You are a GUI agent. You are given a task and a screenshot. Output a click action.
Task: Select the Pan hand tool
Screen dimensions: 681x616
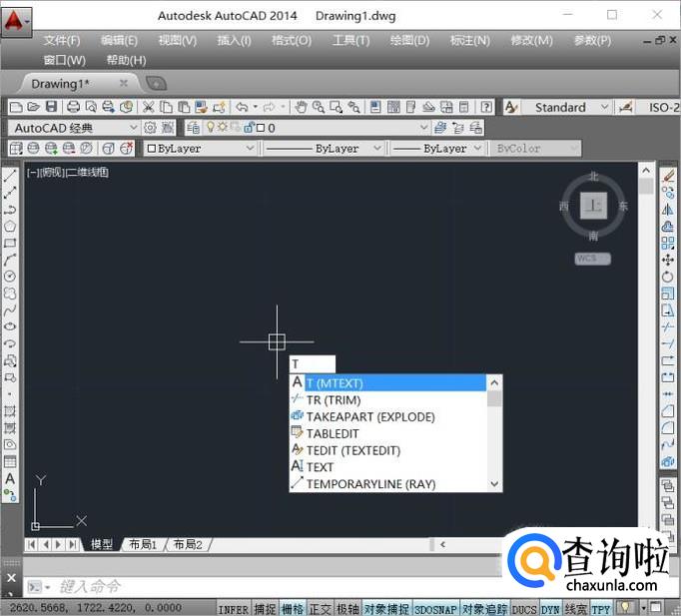click(x=301, y=107)
